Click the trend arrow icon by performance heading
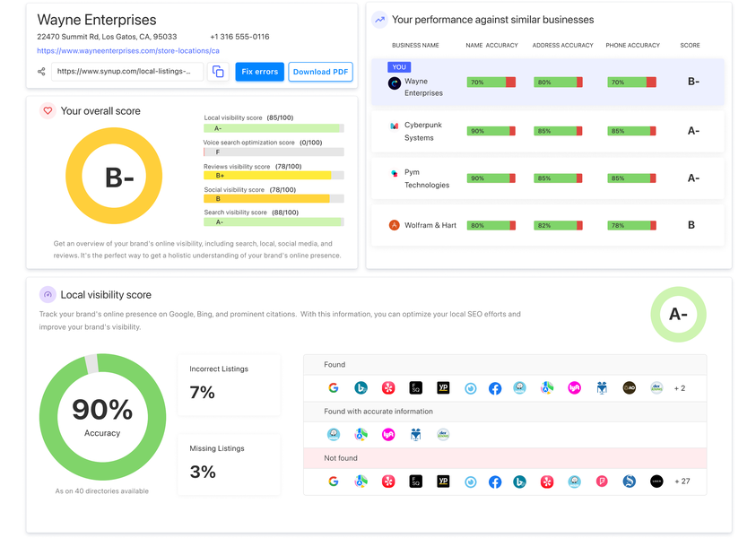Image resolution: width=756 pixels, height=538 pixels. (x=380, y=20)
